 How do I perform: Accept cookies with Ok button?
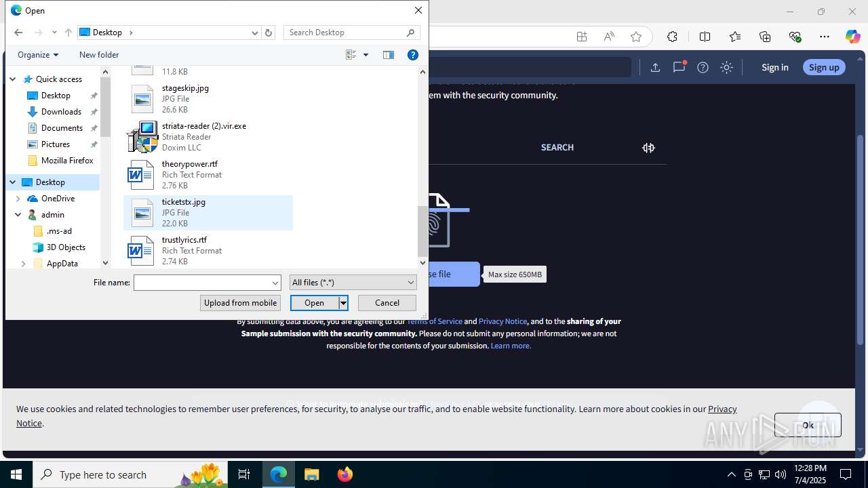coord(808,425)
